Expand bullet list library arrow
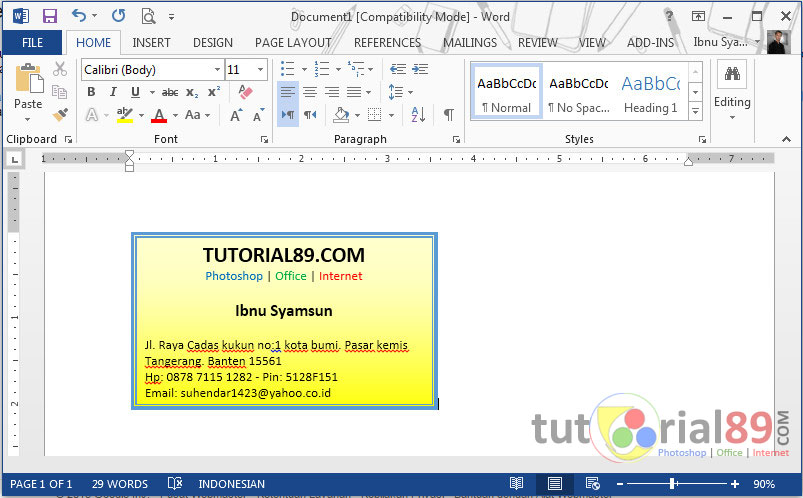Viewport: 803px width, 498px height. click(304, 69)
